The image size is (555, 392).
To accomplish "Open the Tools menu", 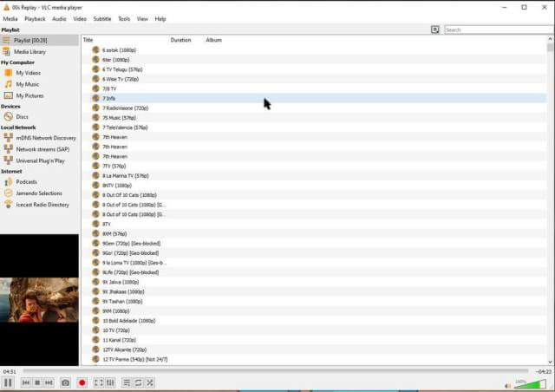I will [x=124, y=19].
